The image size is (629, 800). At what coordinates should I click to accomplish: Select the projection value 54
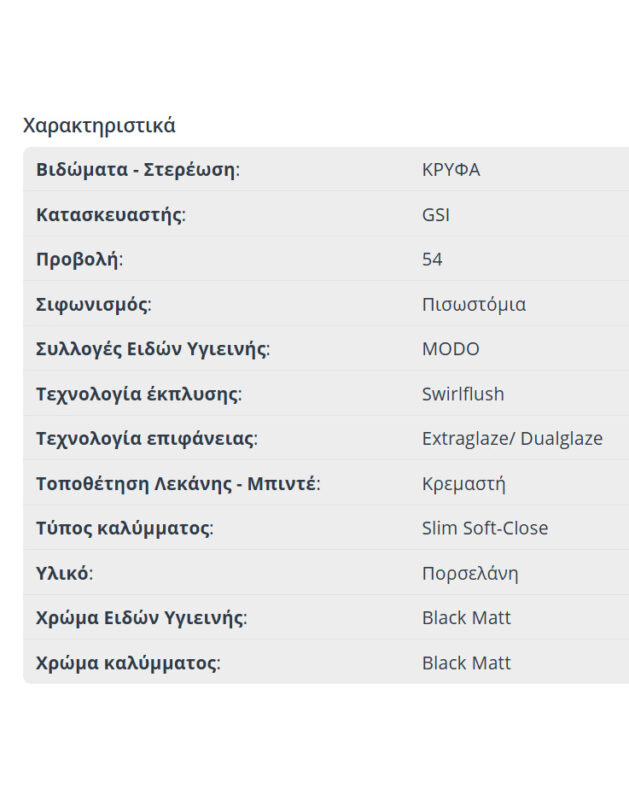432,260
